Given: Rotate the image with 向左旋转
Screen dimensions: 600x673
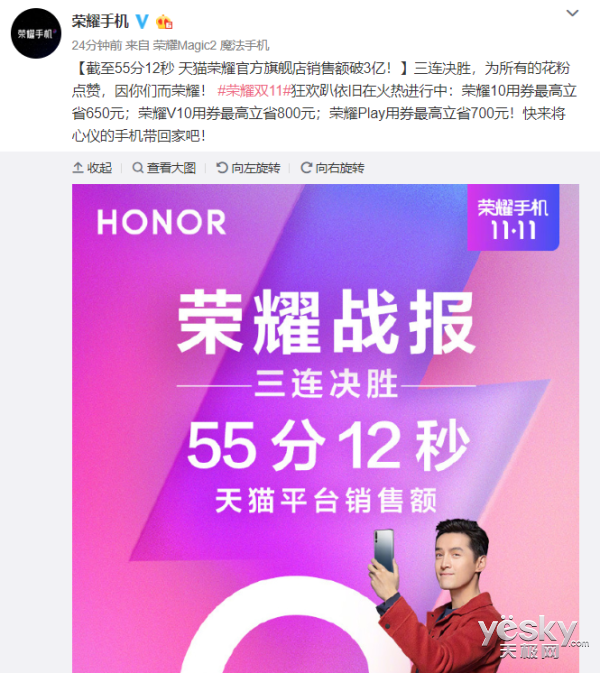Looking at the screenshot, I should coord(256,168).
